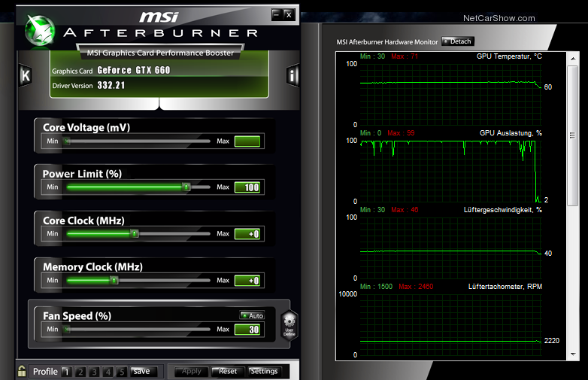Screen dimensions: 588x380
Task: Detach the Hardware Monitor panel
Action: [x=458, y=41]
